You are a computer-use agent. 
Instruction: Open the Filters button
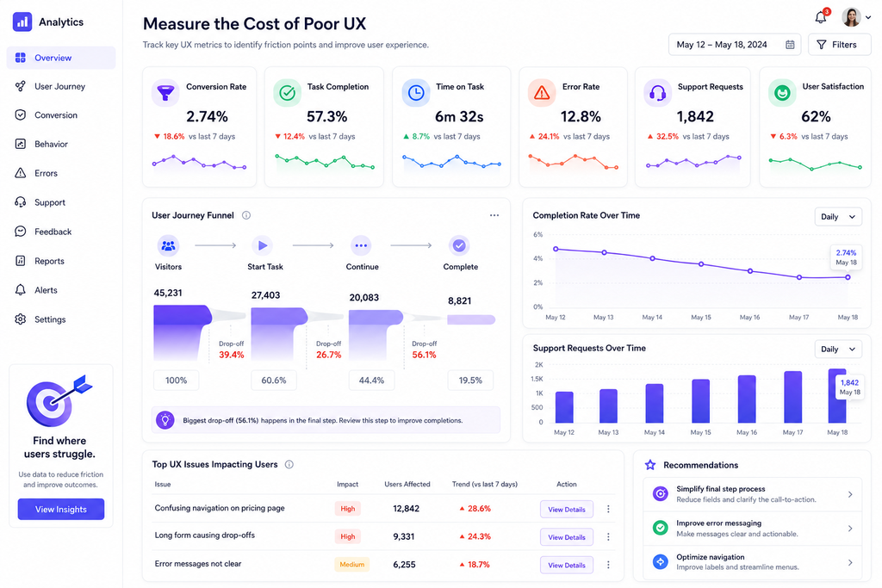point(839,45)
